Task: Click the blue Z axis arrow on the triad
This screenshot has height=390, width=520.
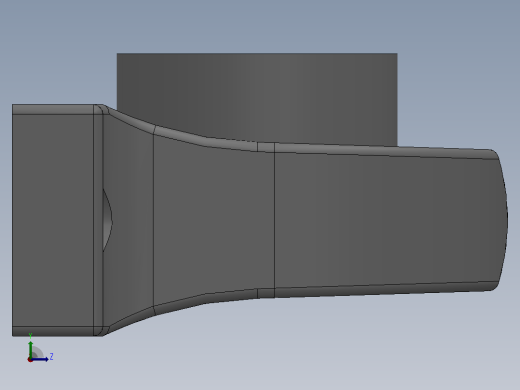Action: click(x=40, y=359)
